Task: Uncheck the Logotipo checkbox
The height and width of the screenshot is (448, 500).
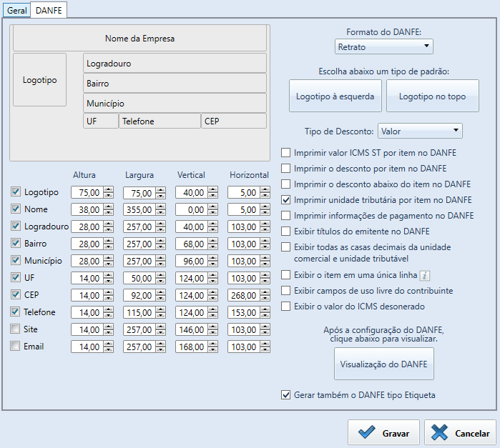Action: pyautogui.click(x=16, y=192)
